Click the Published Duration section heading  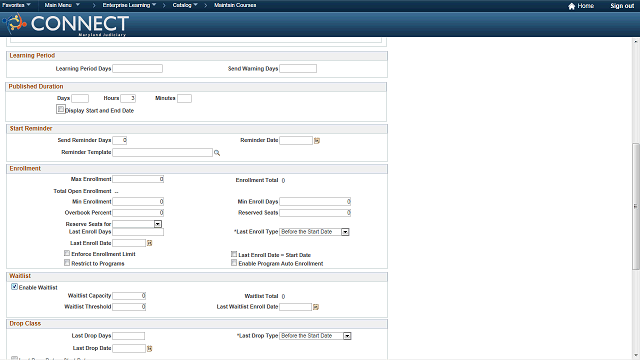[36, 87]
